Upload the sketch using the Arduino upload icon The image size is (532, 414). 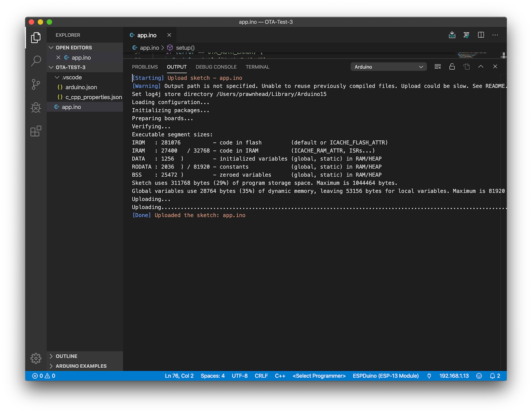tap(452, 35)
